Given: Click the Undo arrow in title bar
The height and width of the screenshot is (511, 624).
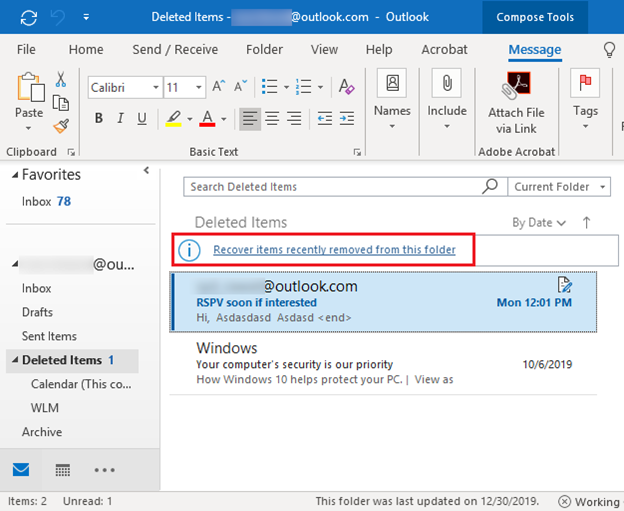Looking at the screenshot, I should point(58,18).
